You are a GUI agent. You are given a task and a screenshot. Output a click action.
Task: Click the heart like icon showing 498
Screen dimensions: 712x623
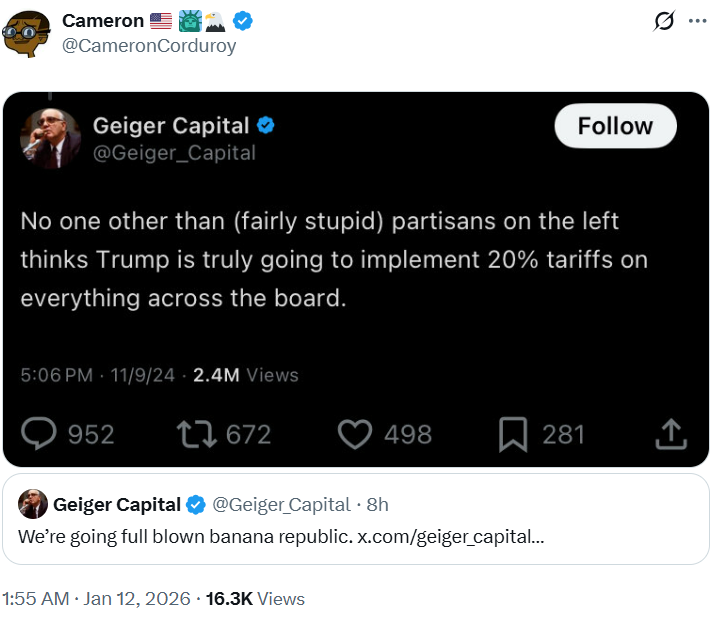click(x=354, y=434)
